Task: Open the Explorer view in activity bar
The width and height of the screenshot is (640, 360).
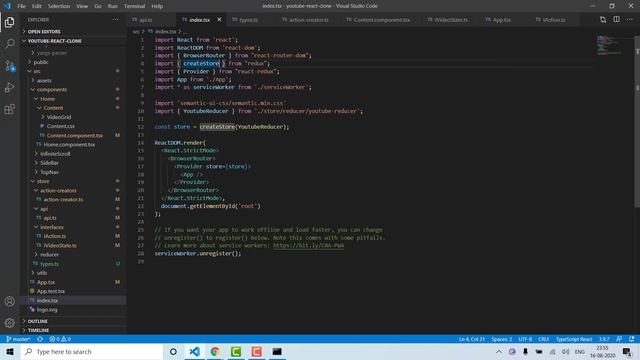Action: point(9,22)
